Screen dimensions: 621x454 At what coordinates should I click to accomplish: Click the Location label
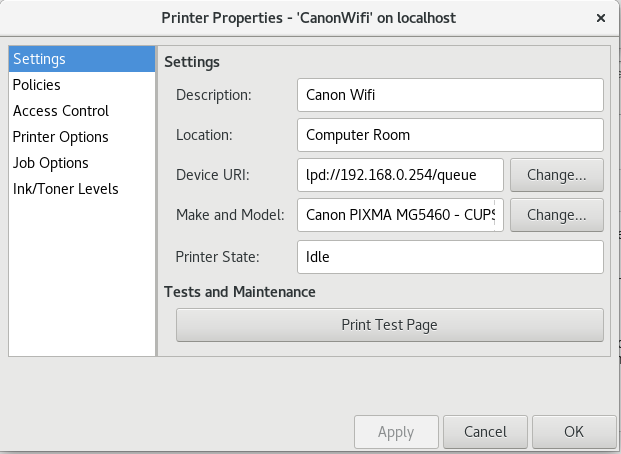point(204,135)
